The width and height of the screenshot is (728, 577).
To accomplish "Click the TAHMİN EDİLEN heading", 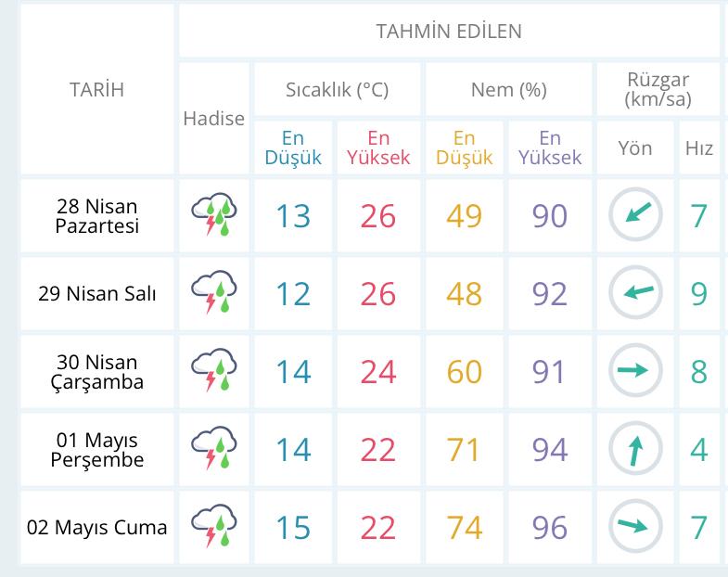I will [449, 31].
